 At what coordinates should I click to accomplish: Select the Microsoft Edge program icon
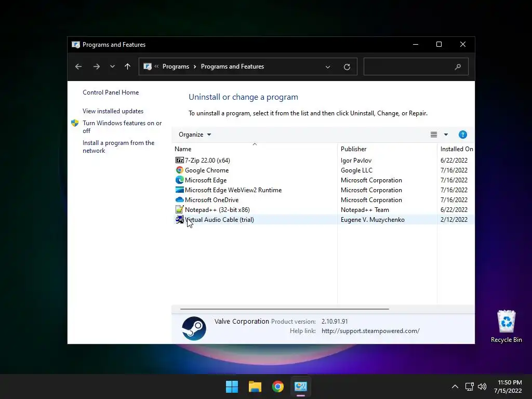[179, 180]
